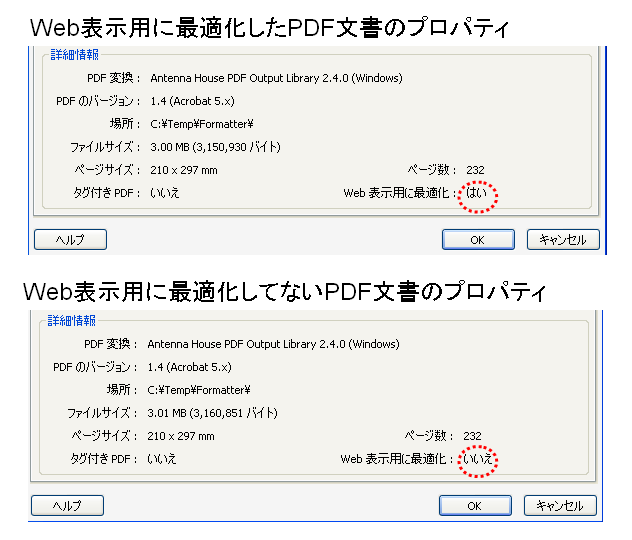Viewport: 632px width, 540px height.
Task: Click ヘルプ in the optimized PDF properties dialog
Action: tap(70, 240)
